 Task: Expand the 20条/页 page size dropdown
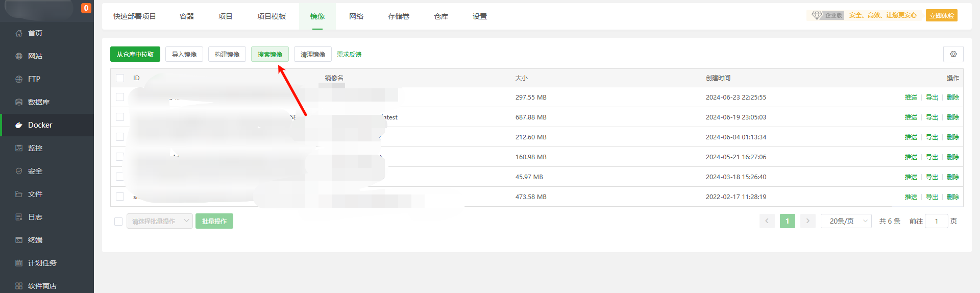[x=846, y=221]
